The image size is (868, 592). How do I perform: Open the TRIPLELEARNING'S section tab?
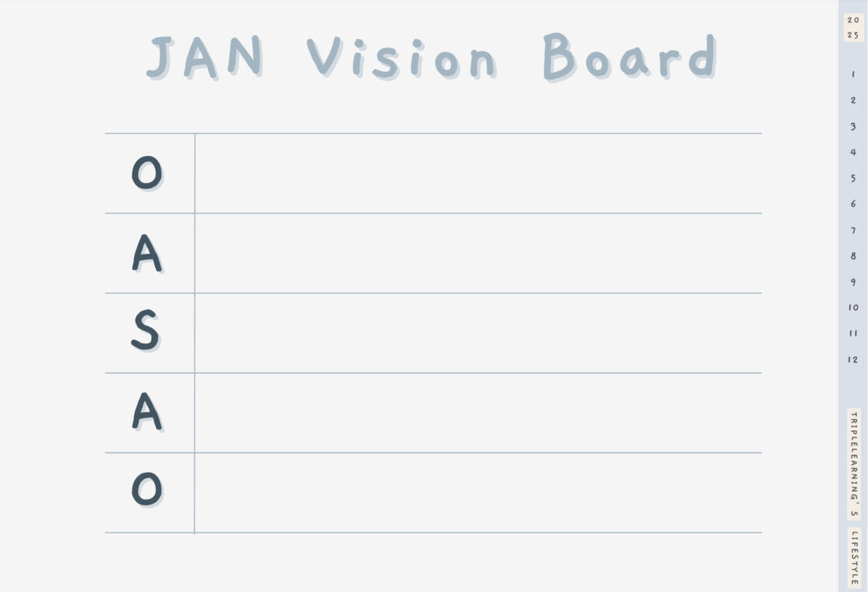[854, 464]
